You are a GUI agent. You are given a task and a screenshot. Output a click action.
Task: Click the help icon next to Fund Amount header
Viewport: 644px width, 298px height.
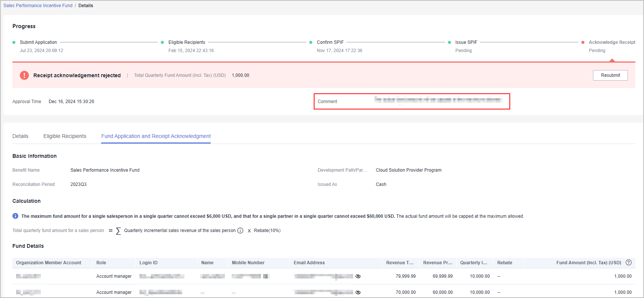pos(629,262)
